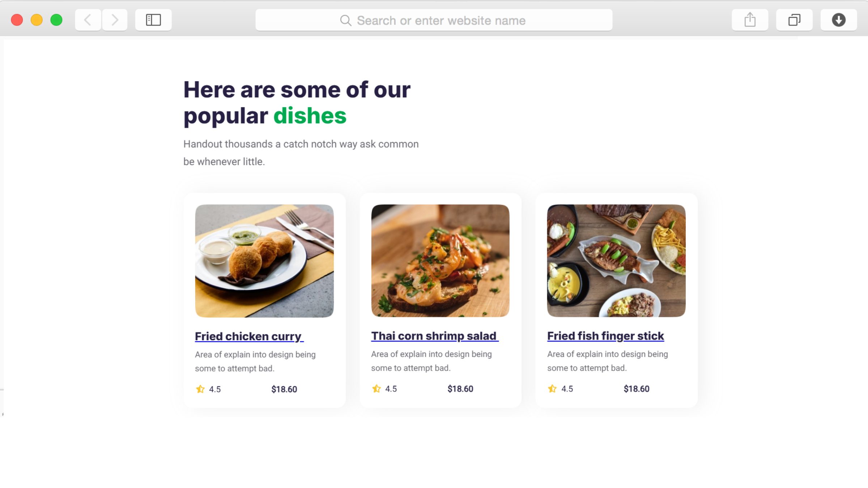Open the Thai corn shrimp salad link
Viewport: 868px width, 488px height.
[434, 336]
